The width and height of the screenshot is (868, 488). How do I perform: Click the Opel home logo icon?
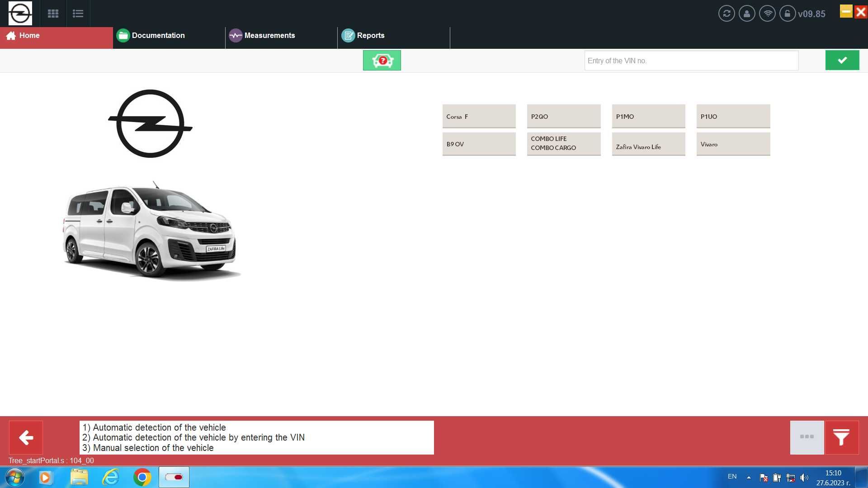click(x=20, y=13)
